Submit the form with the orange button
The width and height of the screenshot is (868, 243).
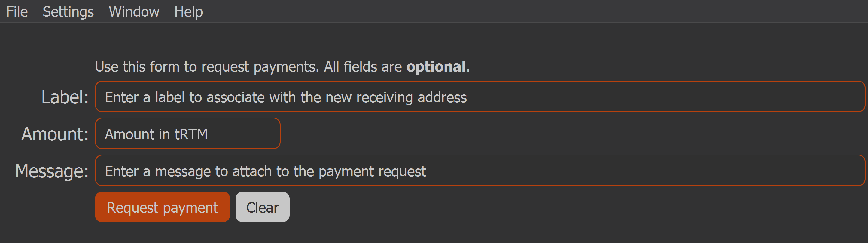tap(163, 207)
